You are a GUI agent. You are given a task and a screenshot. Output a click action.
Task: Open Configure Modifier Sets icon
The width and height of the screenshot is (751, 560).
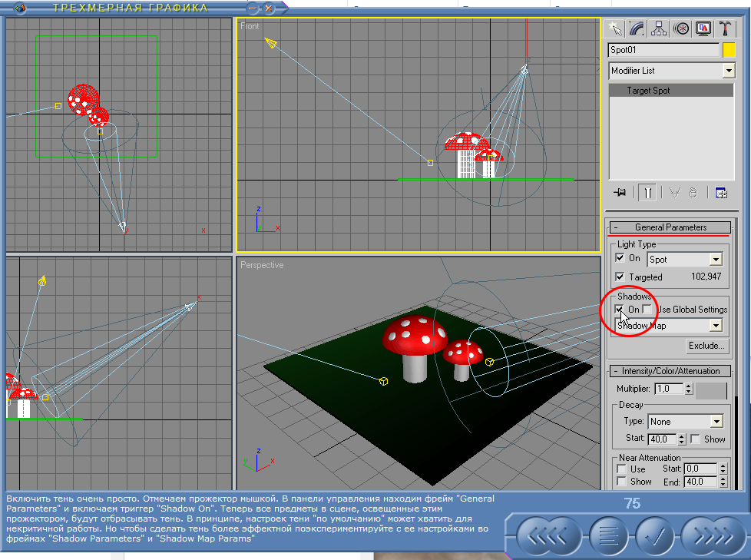tap(721, 193)
